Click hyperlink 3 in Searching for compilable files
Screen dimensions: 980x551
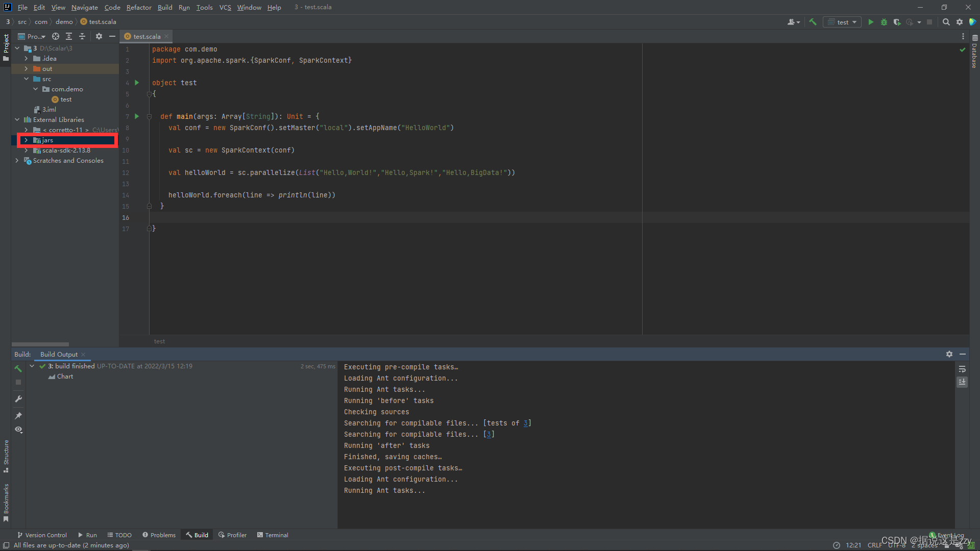pyautogui.click(x=488, y=434)
